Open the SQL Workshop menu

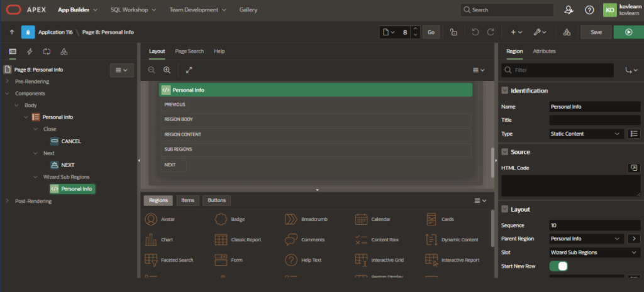132,10
